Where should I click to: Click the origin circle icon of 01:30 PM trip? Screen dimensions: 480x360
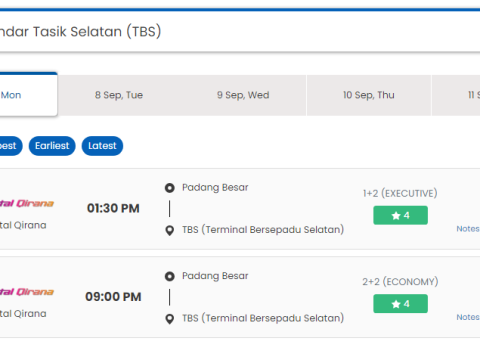pyautogui.click(x=170, y=188)
